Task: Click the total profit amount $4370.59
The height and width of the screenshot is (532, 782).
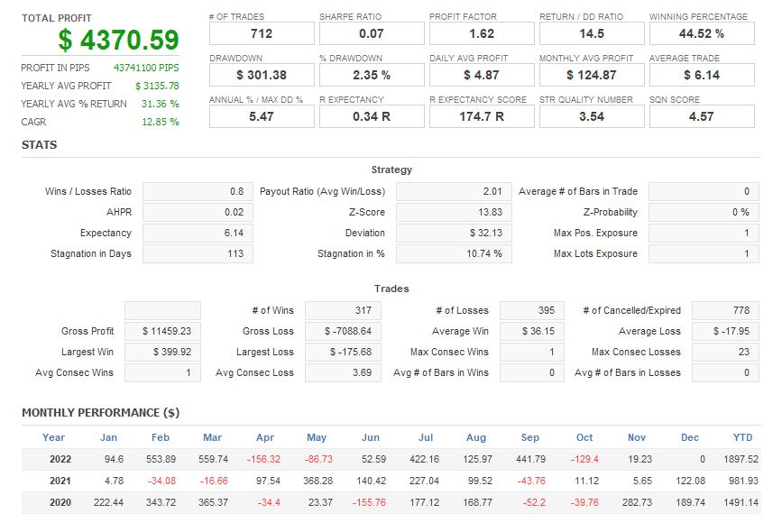Action: pos(118,41)
